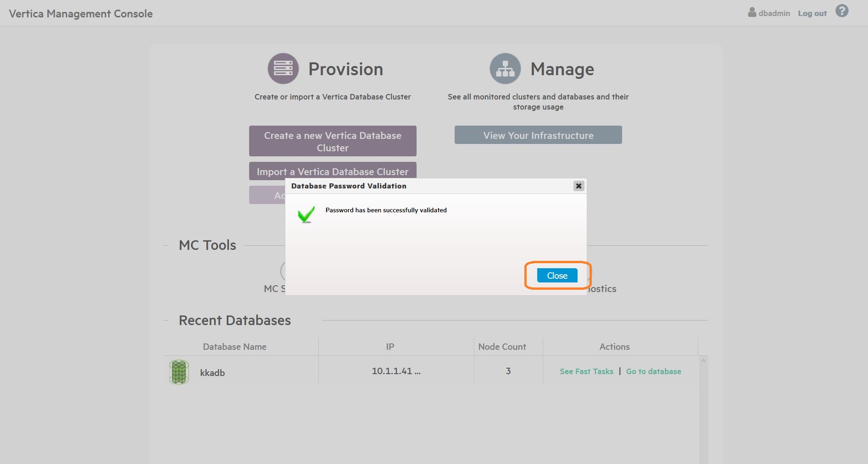This screenshot has height=464, width=868.
Task: Click the help question mark icon
Action: [x=841, y=11]
